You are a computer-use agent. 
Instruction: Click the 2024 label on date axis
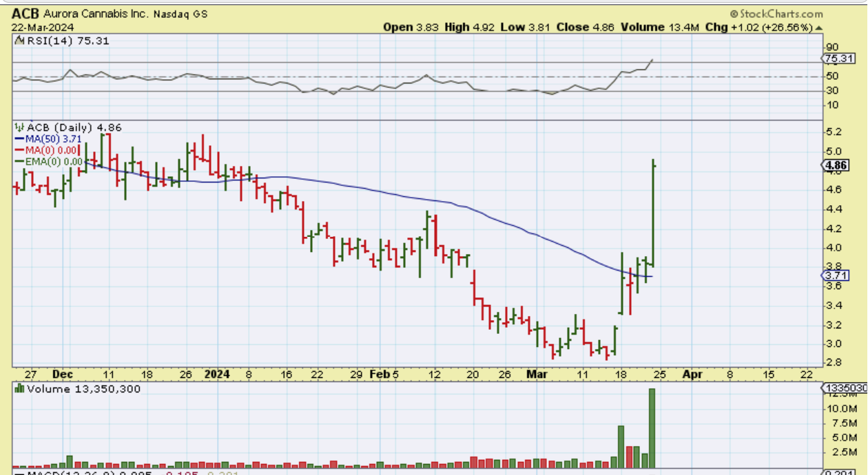tap(216, 374)
